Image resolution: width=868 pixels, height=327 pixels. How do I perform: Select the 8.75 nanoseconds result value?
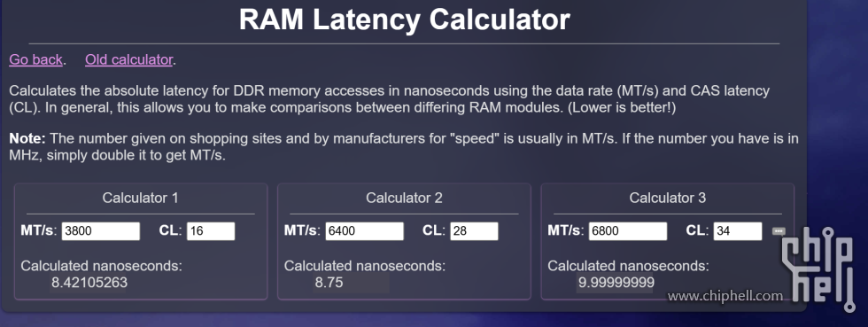(329, 283)
